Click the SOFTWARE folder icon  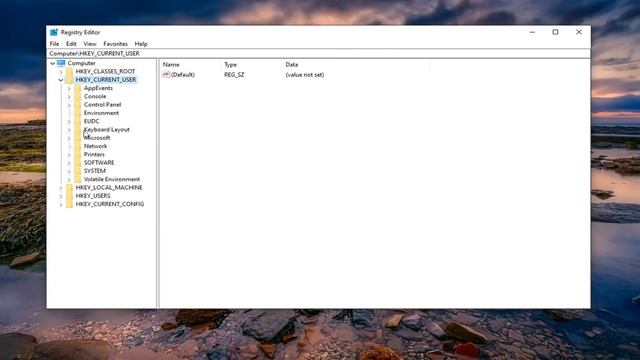[x=78, y=162]
